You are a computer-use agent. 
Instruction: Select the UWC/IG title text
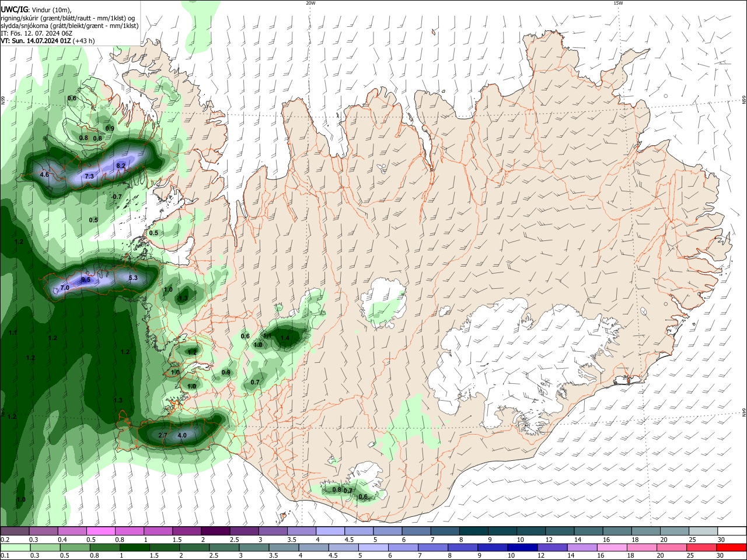coord(14,9)
